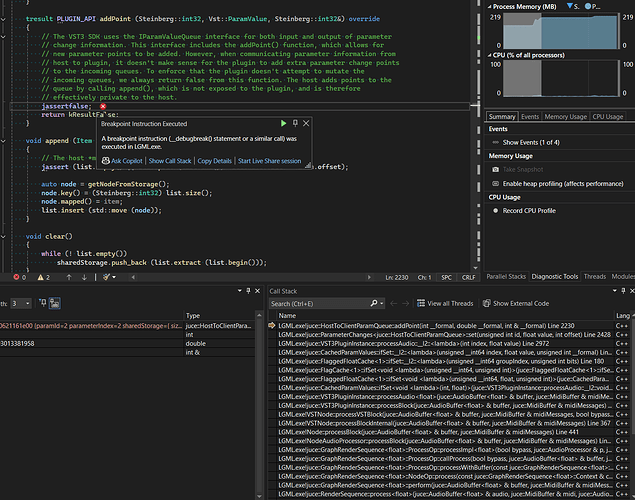
Task: Click the editor scrollbar down arrow
Action: click(475, 268)
